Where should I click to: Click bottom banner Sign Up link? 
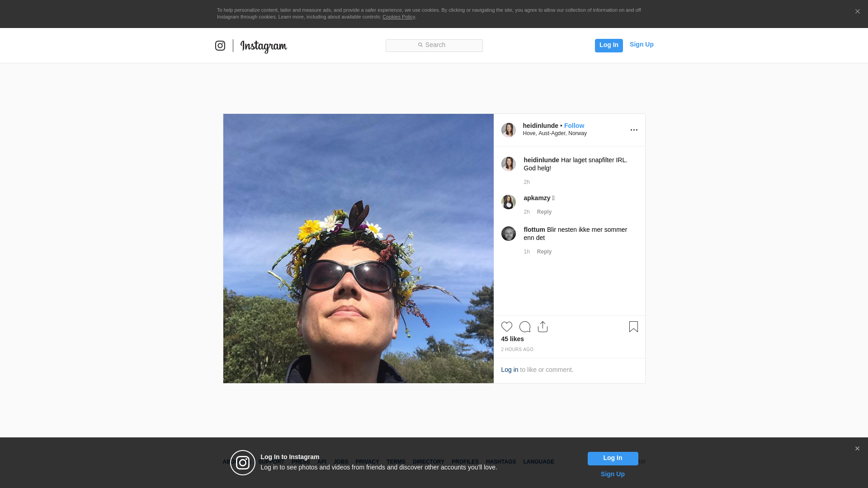pyautogui.click(x=613, y=474)
